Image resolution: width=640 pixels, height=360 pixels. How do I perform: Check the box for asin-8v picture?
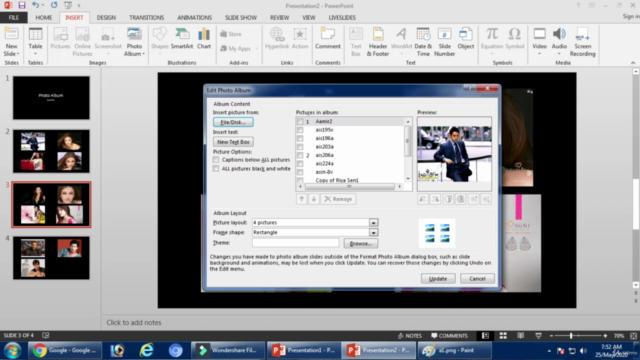(x=300, y=172)
